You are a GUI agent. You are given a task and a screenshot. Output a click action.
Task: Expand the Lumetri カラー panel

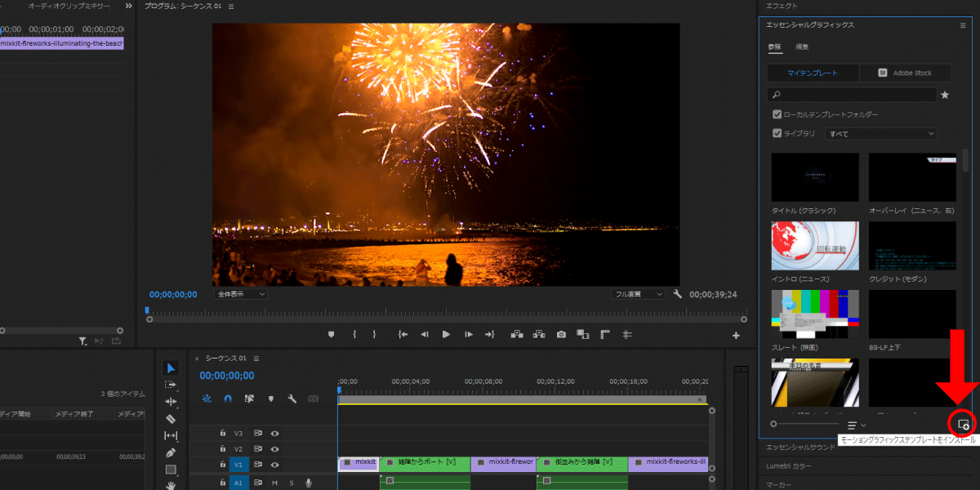coord(789,465)
